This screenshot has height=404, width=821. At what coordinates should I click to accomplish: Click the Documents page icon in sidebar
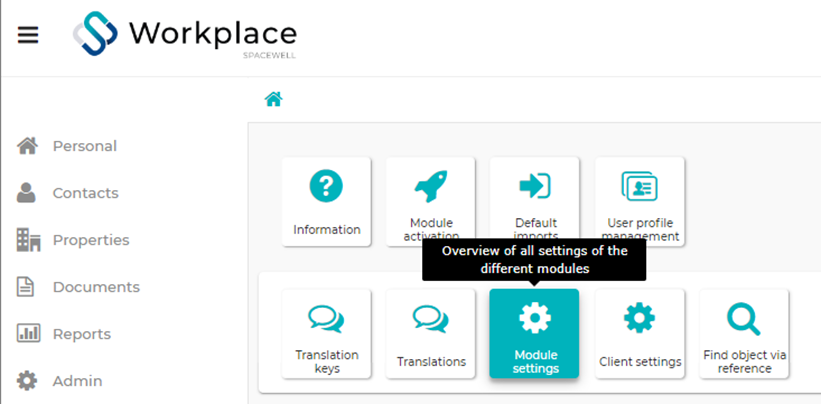click(x=26, y=287)
